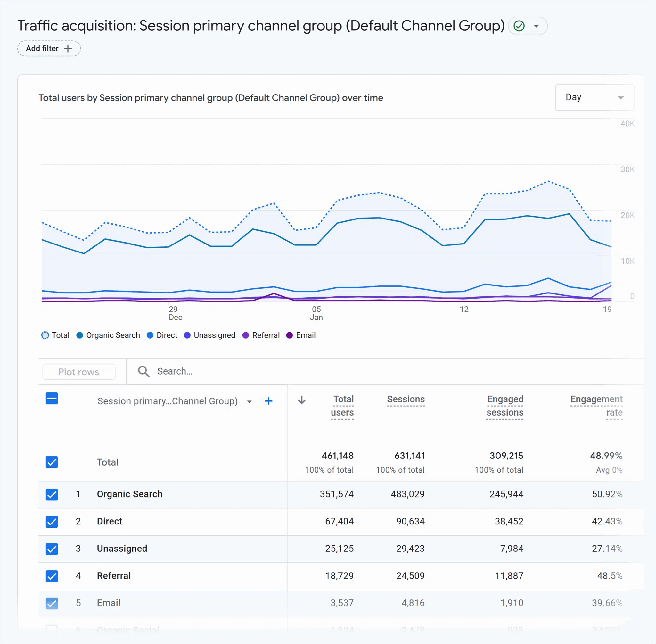Click the 11,887 Referral engaged sessions cell
Image resolution: width=656 pixels, height=644 pixels.
[509, 576]
